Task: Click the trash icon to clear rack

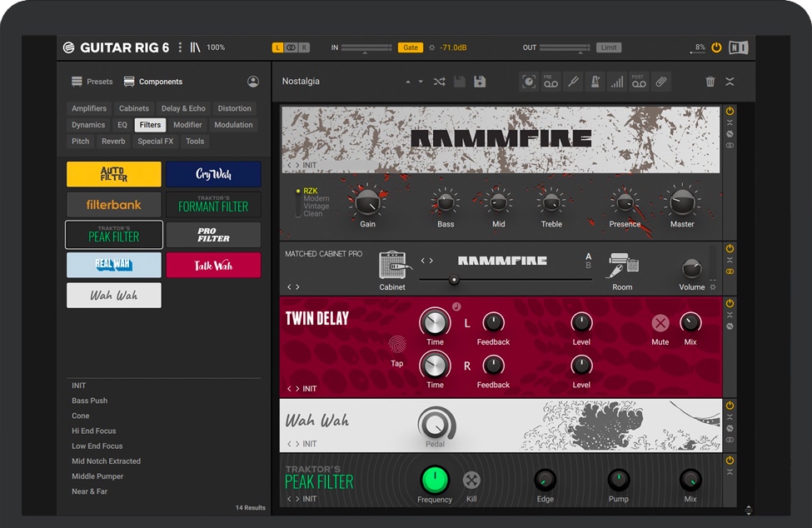Action: [x=710, y=82]
